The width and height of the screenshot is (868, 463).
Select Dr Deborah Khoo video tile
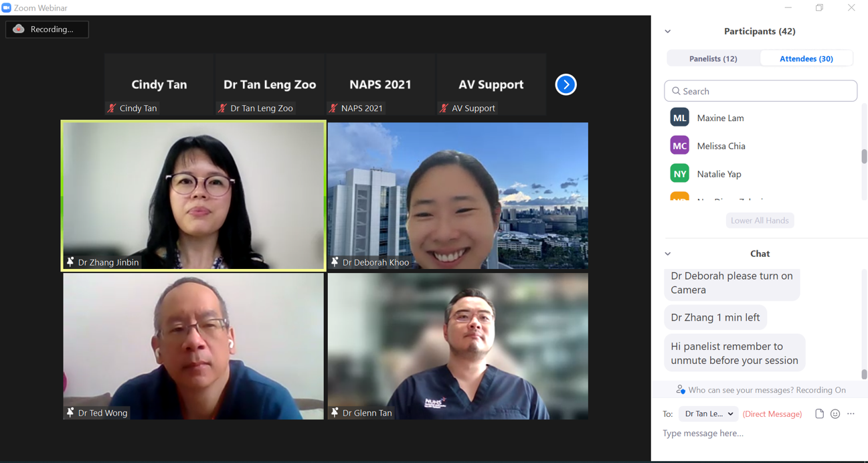(x=458, y=195)
